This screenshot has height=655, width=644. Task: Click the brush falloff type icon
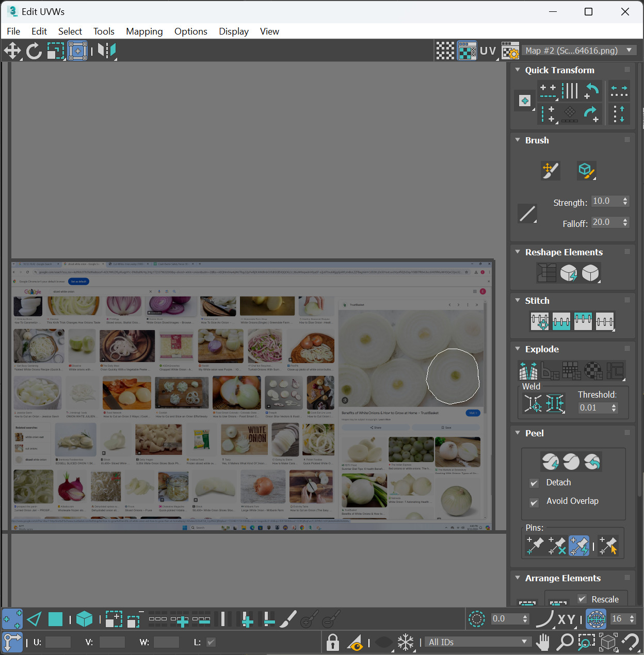pyautogui.click(x=527, y=213)
